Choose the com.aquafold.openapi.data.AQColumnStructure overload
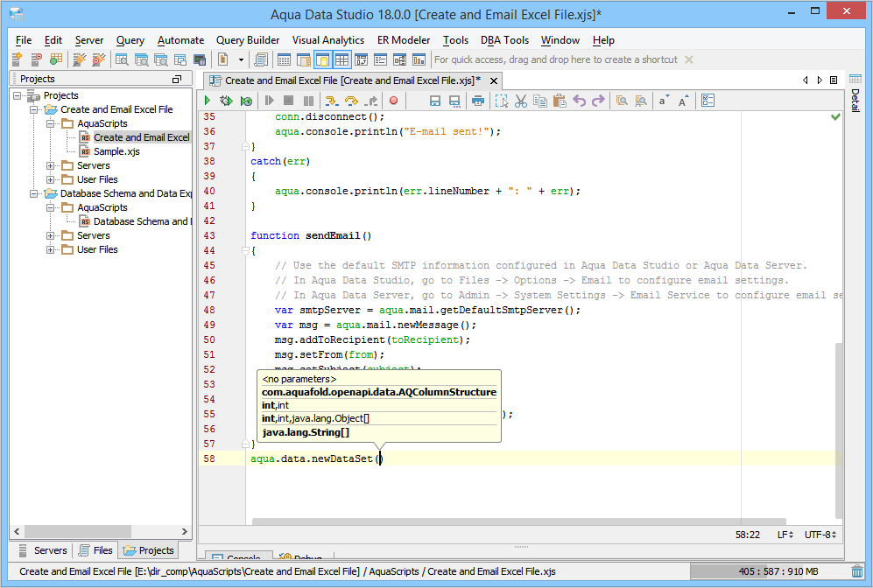 coord(379,392)
